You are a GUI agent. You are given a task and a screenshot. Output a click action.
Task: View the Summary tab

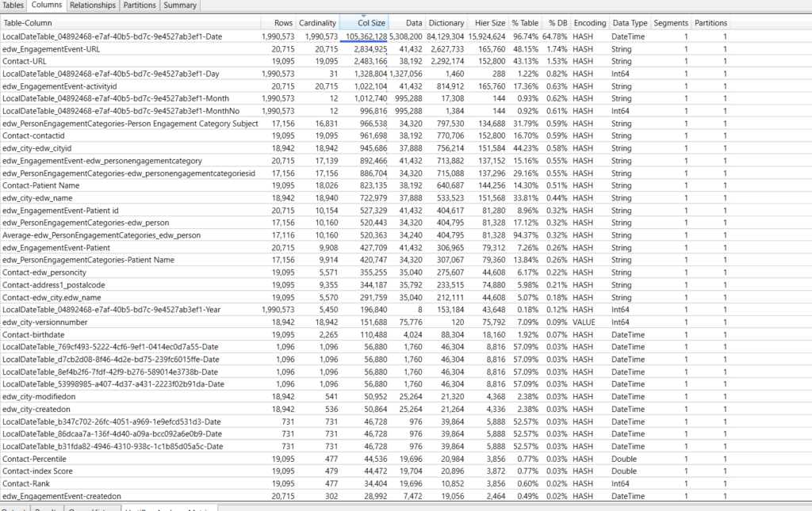point(179,6)
